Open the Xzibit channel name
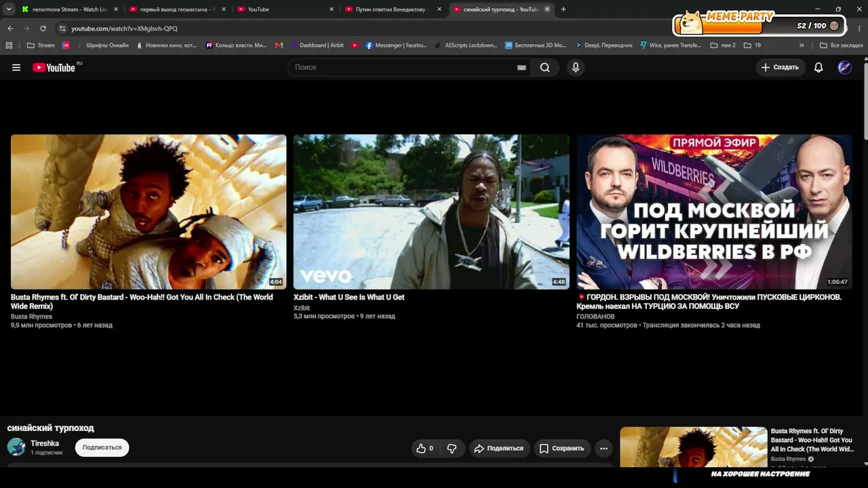Image resolution: width=868 pixels, height=488 pixels. point(302,308)
